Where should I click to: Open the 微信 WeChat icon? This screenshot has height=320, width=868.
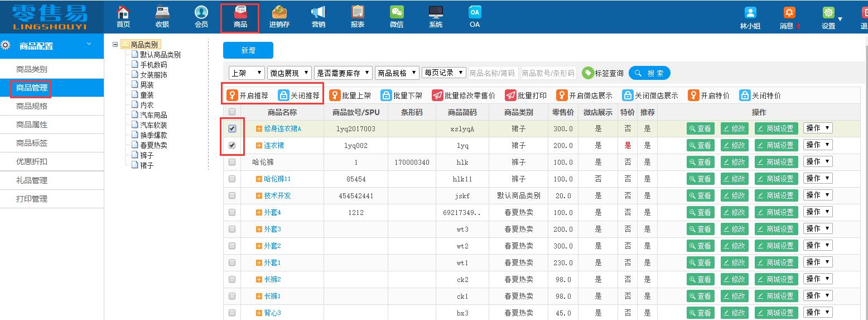(397, 13)
